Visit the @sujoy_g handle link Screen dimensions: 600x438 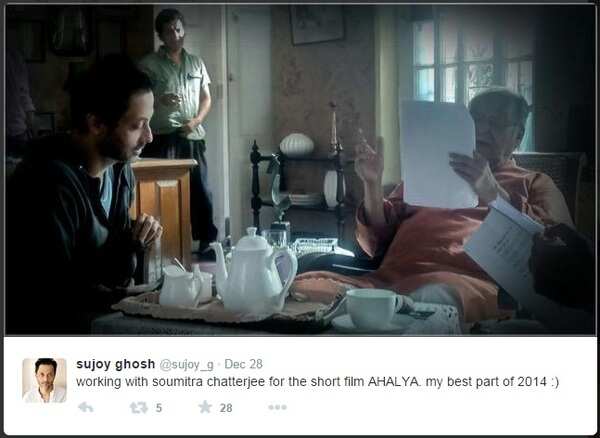click(x=186, y=365)
